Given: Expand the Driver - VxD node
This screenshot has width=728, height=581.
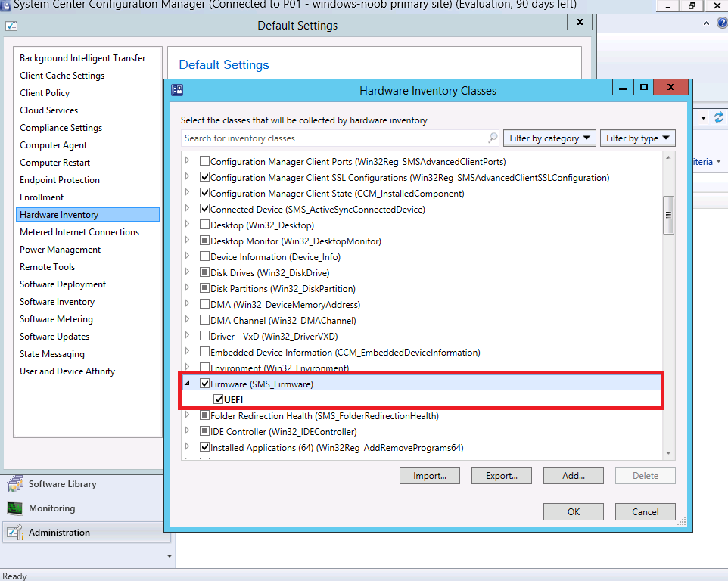Looking at the screenshot, I should [x=187, y=335].
